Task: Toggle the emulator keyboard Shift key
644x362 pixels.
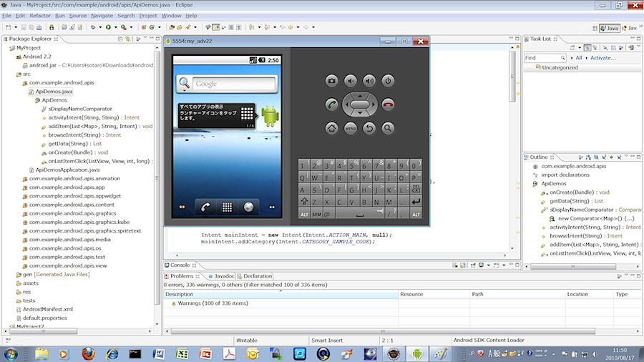Action: click(x=304, y=202)
